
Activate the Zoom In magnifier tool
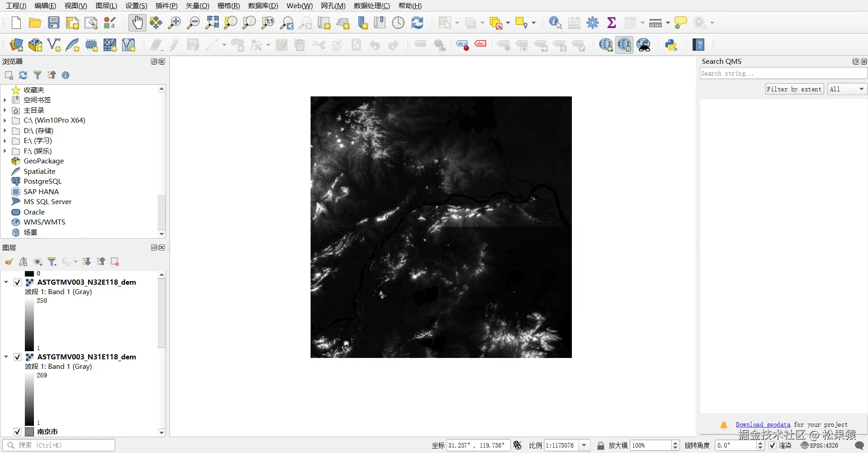pos(174,23)
